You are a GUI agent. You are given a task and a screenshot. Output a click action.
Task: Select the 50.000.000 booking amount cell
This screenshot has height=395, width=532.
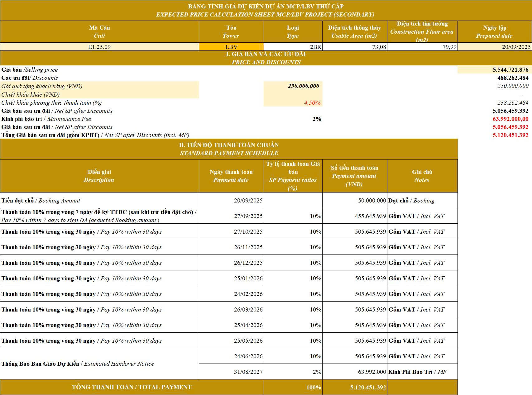(355, 200)
